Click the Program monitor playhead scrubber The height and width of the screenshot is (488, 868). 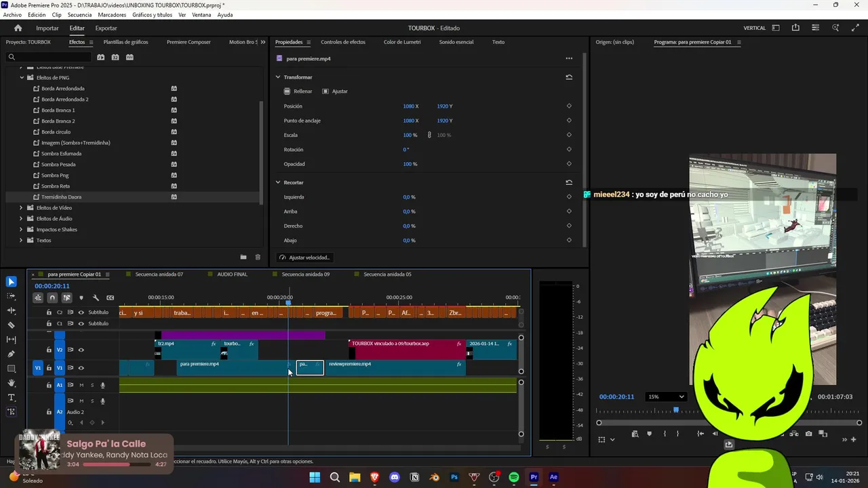tap(675, 410)
